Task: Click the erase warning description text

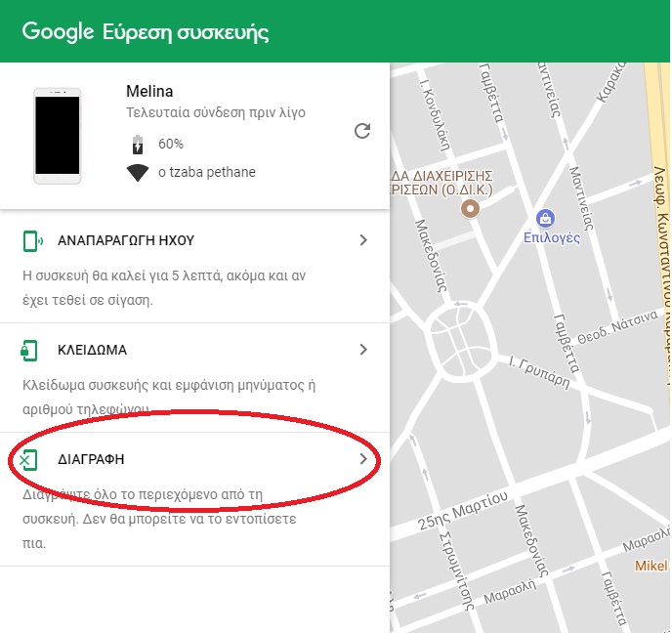Action: click(159, 519)
